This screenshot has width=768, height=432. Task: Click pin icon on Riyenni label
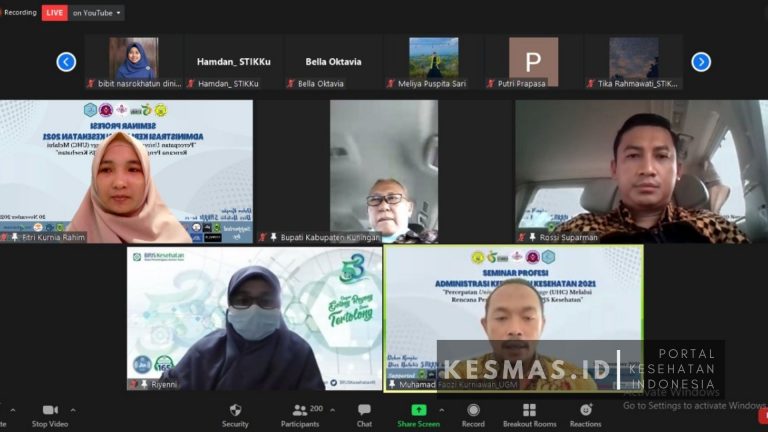(144, 384)
